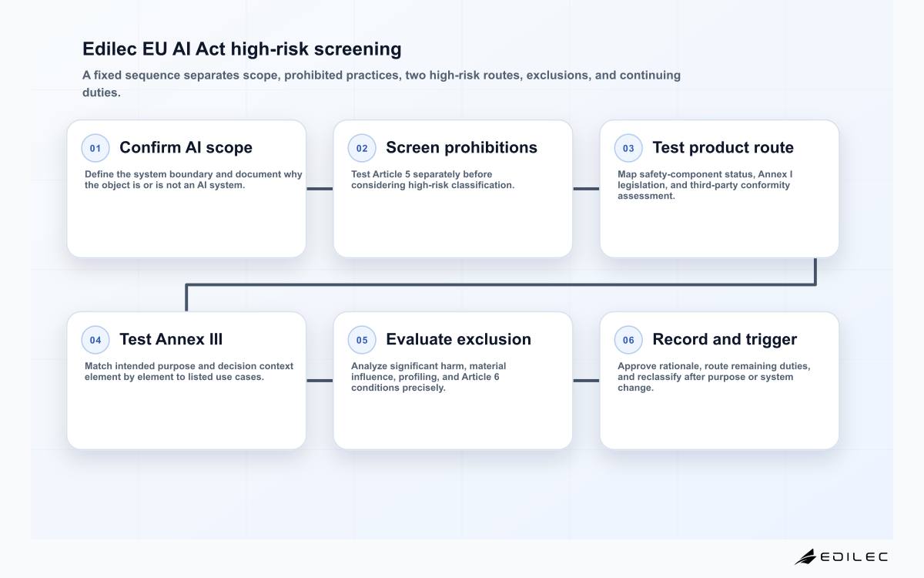Click the 02 step number badge
The image size is (924, 578).
point(362,148)
